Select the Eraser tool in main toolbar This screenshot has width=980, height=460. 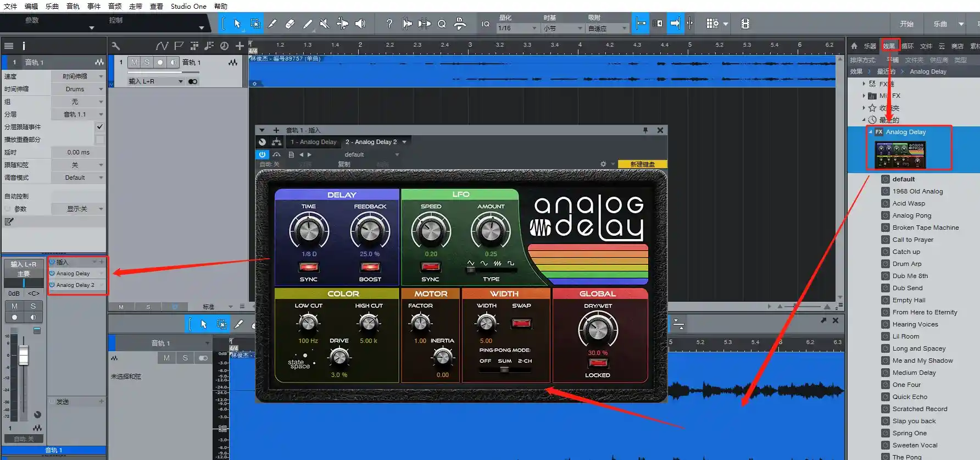[x=290, y=24]
